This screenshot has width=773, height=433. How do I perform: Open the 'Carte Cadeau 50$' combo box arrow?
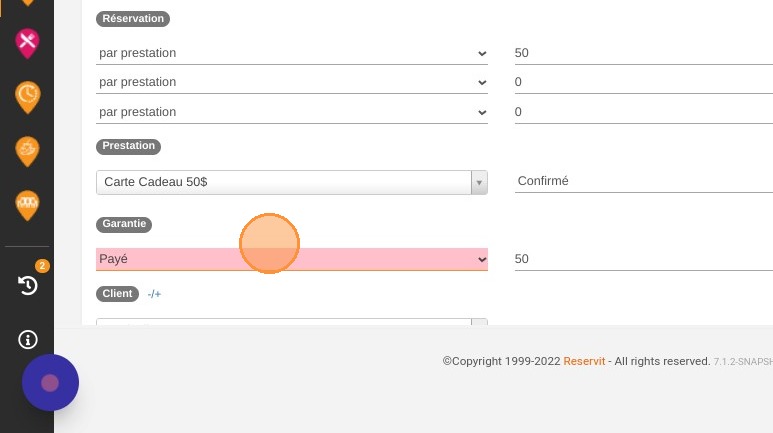coord(479,182)
